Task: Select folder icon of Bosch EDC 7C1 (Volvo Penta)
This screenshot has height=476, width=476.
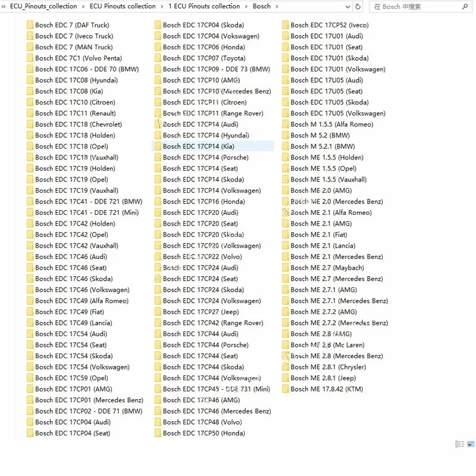Action: [x=30, y=58]
